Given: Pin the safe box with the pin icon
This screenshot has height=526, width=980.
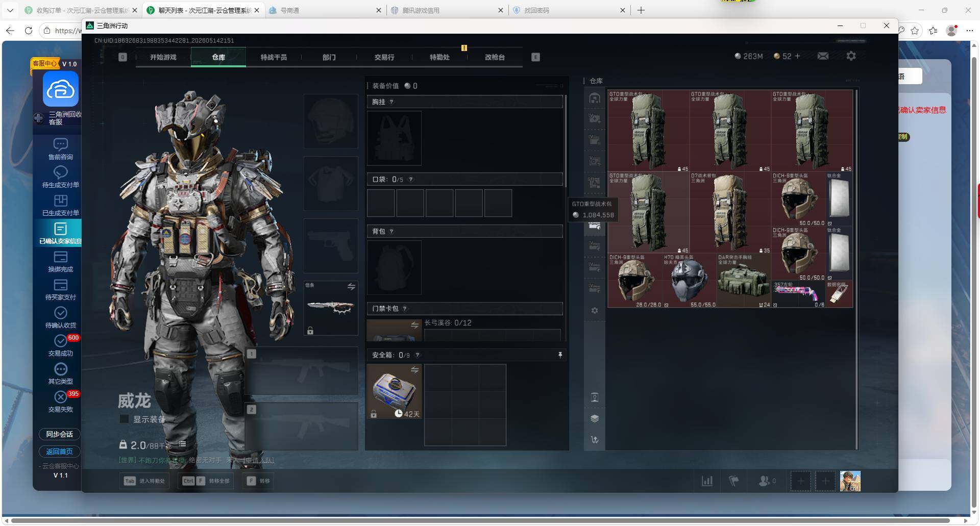Looking at the screenshot, I should click(x=560, y=355).
